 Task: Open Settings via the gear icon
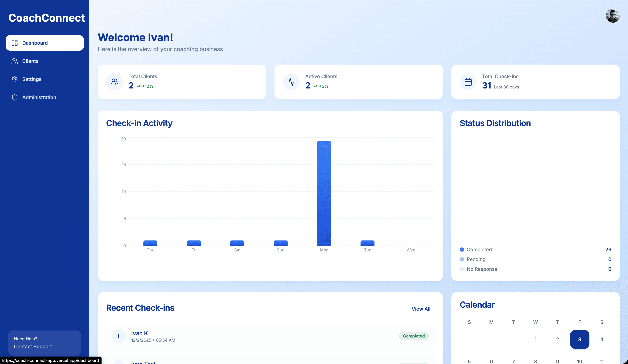14,79
